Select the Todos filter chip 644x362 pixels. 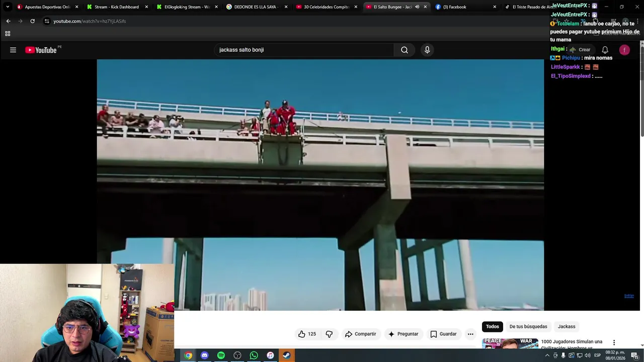493,327
